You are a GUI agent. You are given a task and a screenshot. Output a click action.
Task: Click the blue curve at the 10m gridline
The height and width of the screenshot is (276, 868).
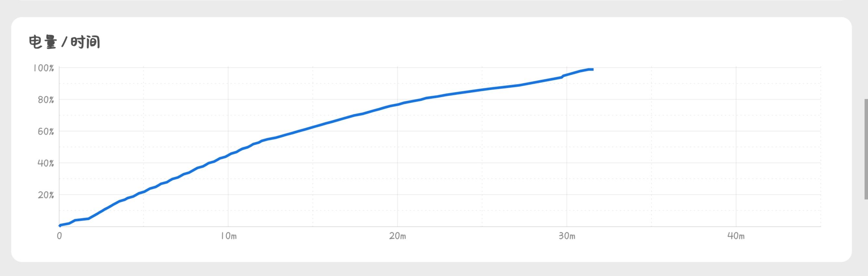pyautogui.click(x=228, y=155)
